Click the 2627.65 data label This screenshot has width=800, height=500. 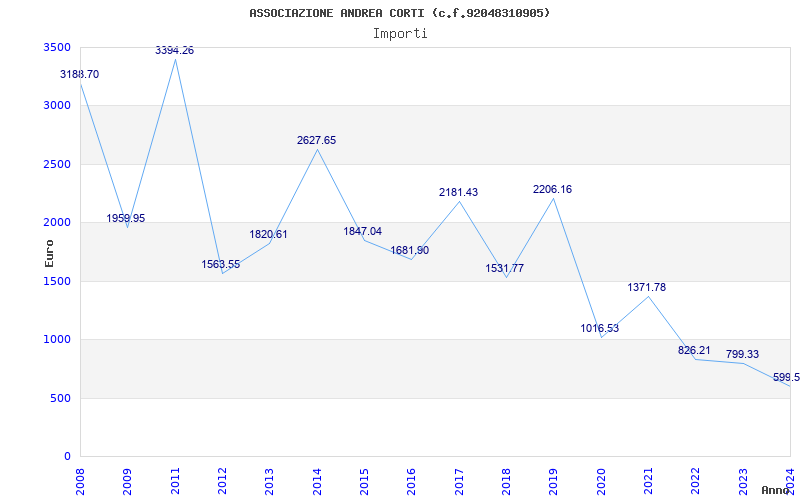(x=317, y=140)
